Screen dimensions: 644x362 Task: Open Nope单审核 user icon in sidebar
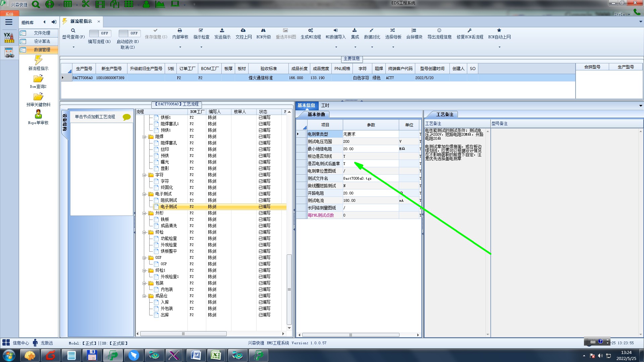click(x=38, y=114)
